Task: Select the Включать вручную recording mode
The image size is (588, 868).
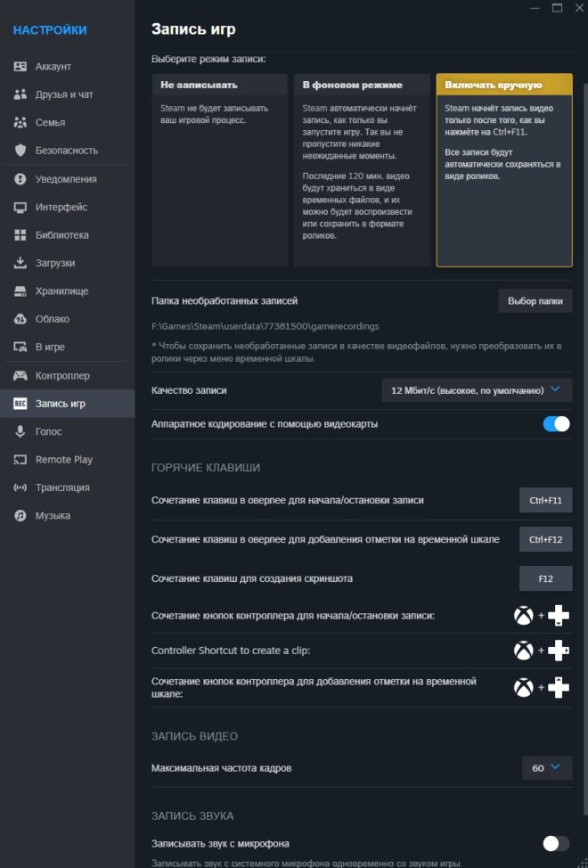Action: pyautogui.click(x=504, y=170)
